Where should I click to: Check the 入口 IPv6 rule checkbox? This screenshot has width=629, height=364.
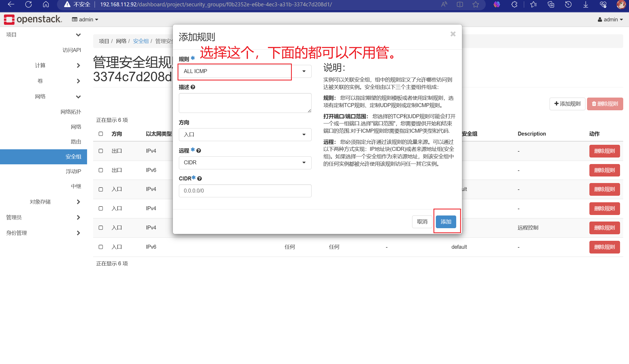click(x=101, y=247)
